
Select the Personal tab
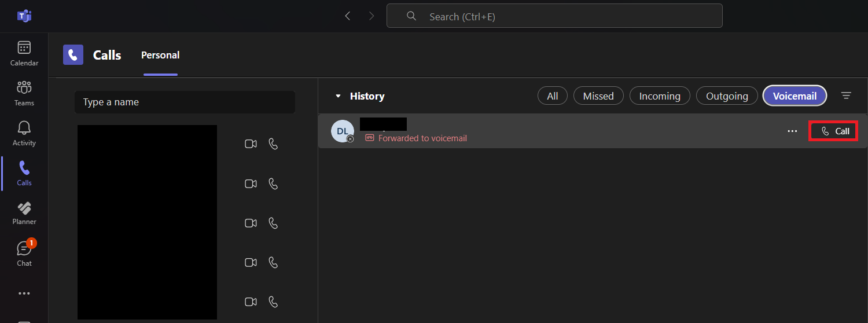pyautogui.click(x=160, y=55)
